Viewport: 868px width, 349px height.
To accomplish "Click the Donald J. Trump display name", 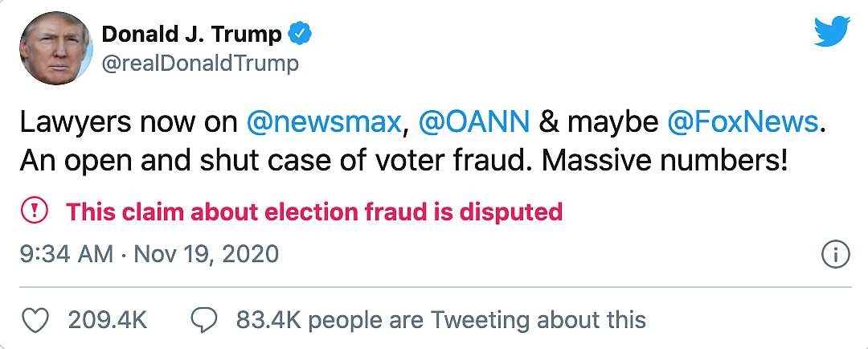I will pos(192,34).
